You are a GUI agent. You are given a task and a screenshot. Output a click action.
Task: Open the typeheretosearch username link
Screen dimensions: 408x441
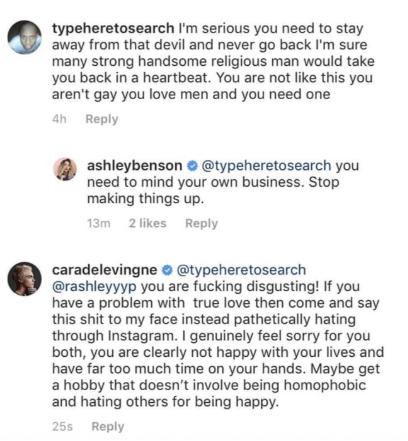[x=113, y=28]
